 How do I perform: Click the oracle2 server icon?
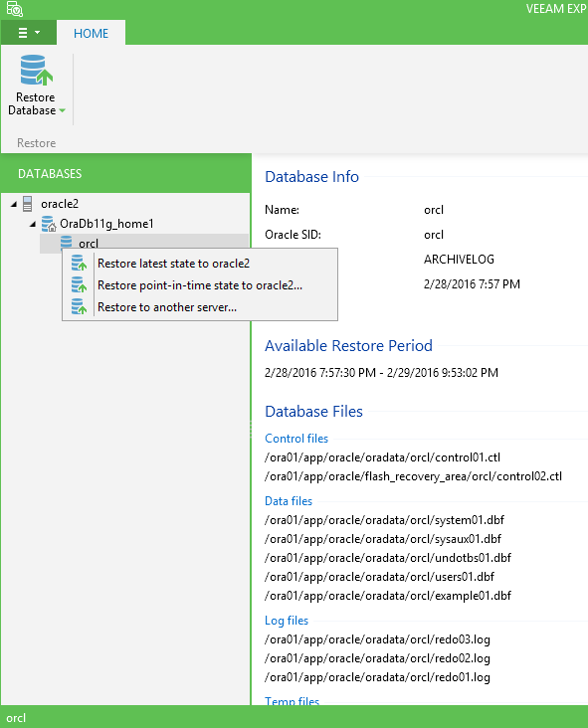28,204
